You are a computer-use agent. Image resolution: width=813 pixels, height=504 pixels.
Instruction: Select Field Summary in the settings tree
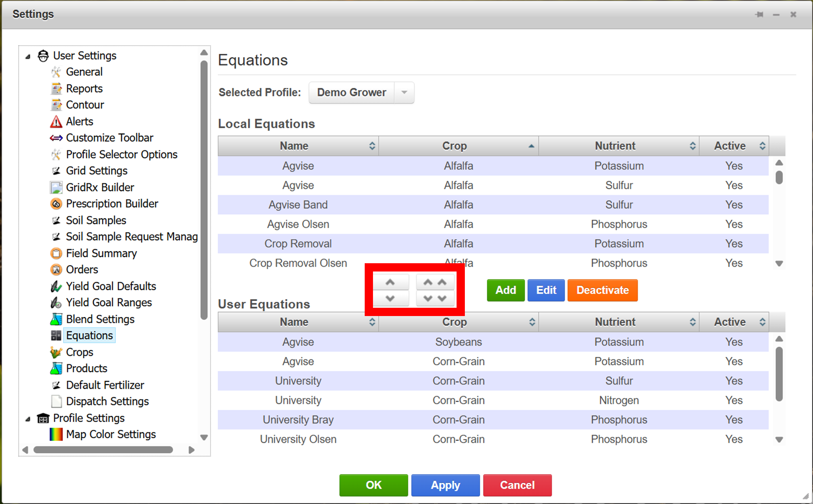101,253
